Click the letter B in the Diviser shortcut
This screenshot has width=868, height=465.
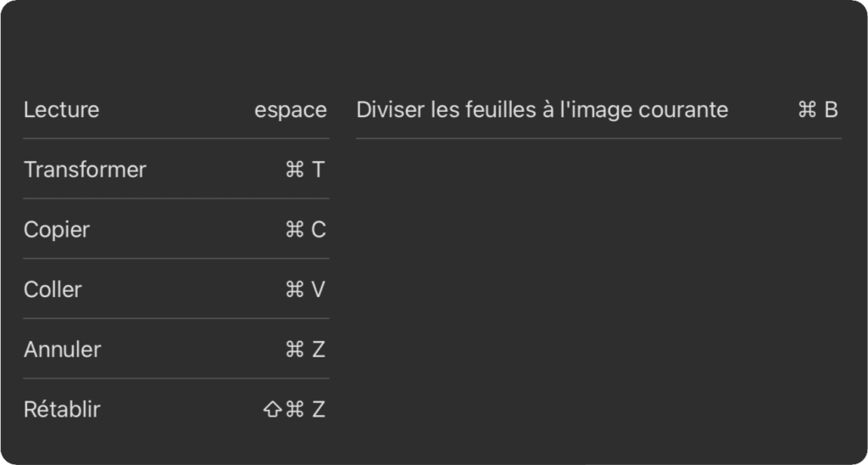click(x=832, y=109)
